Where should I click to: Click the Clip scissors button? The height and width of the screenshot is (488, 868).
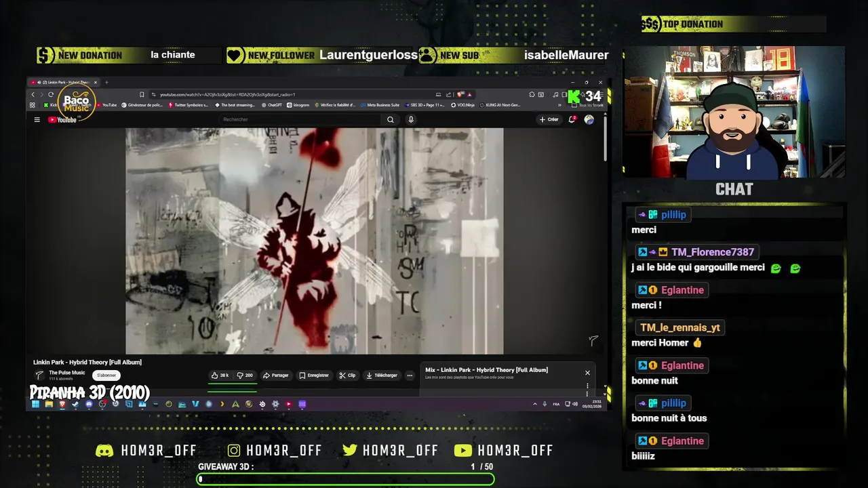[x=347, y=375]
